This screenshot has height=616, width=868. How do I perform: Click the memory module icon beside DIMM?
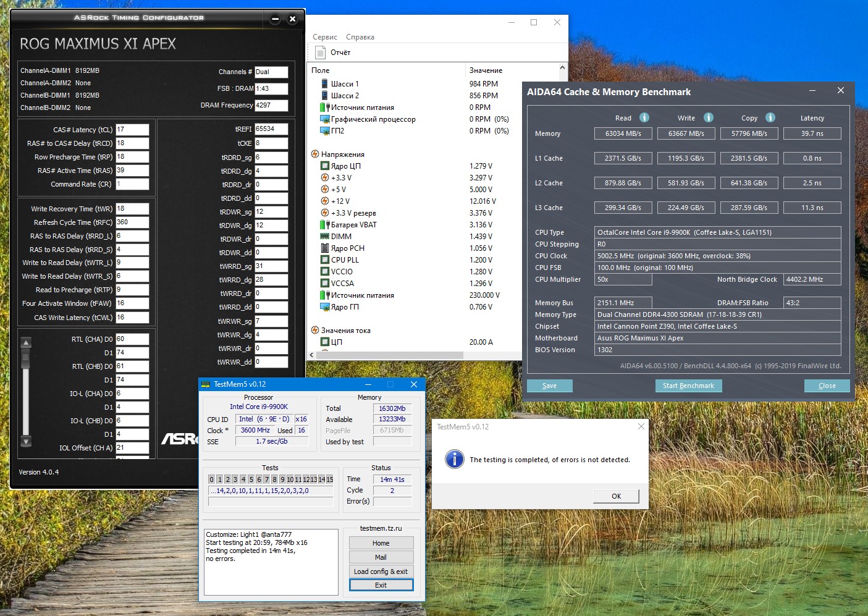324,236
